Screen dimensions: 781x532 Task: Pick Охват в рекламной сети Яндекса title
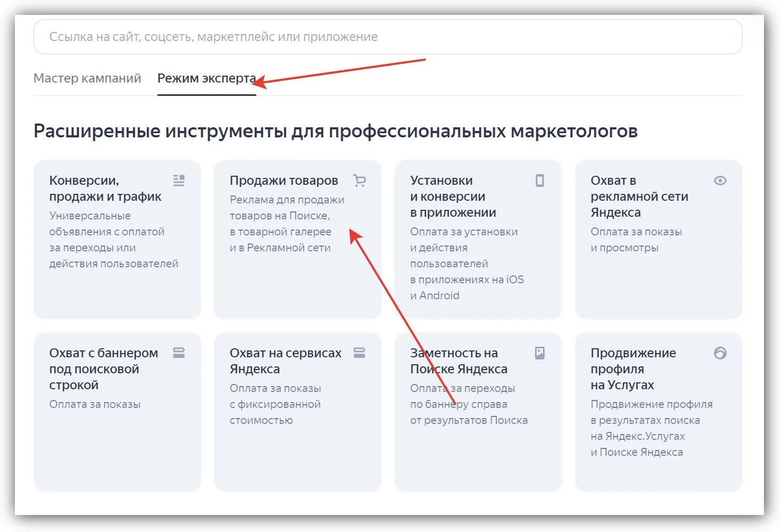tap(639, 197)
